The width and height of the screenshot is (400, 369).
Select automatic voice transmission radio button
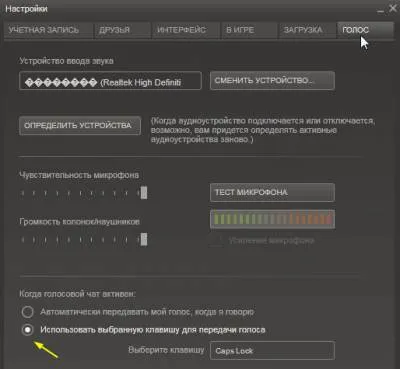27,312
